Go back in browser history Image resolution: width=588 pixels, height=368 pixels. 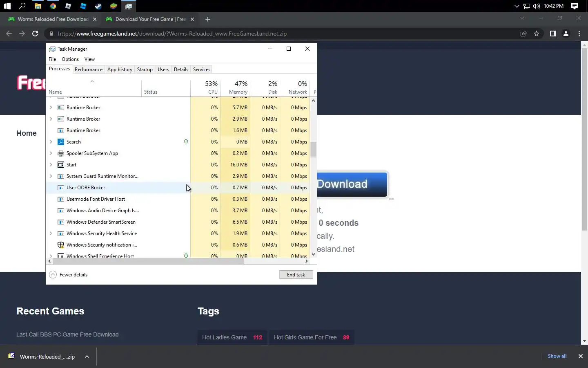point(9,34)
